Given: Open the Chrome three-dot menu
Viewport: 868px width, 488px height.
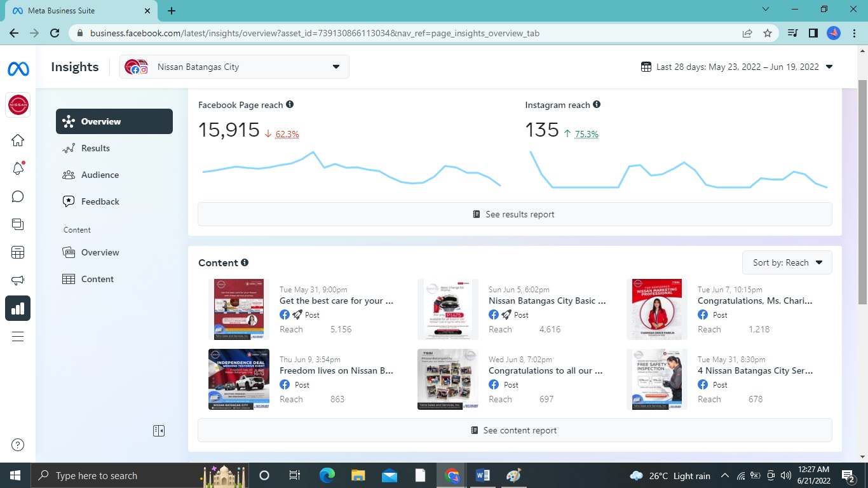Looking at the screenshot, I should pos(853,33).
